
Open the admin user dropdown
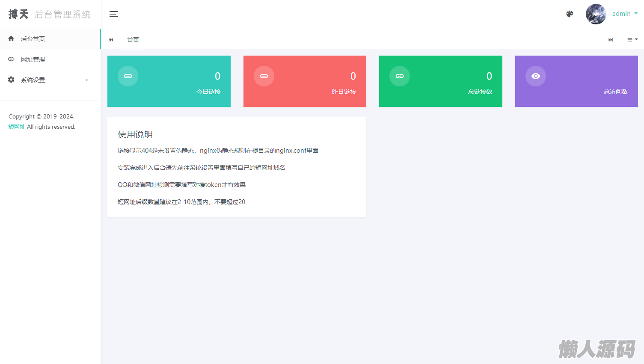625,14
